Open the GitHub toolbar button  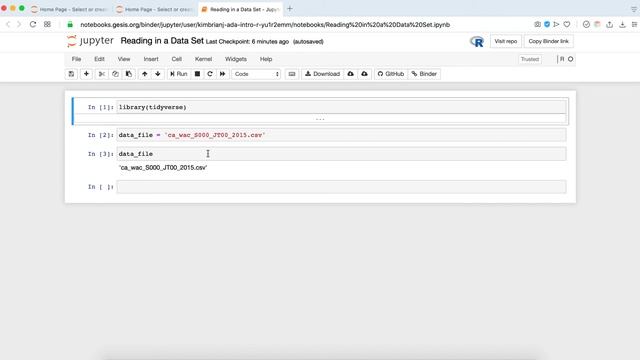[x=391, y=74]
